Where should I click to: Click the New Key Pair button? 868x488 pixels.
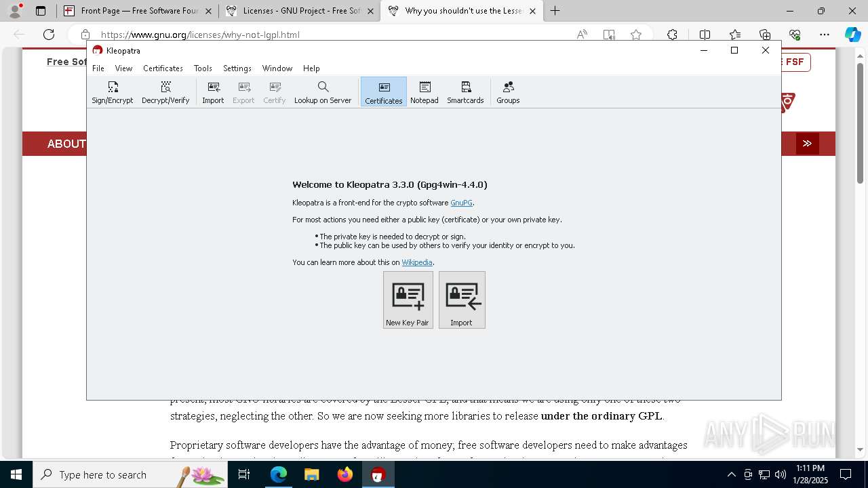[408, 300]
